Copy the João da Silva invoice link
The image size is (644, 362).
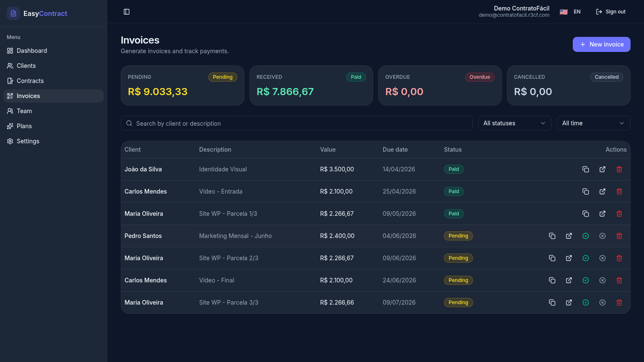point(586,169)
